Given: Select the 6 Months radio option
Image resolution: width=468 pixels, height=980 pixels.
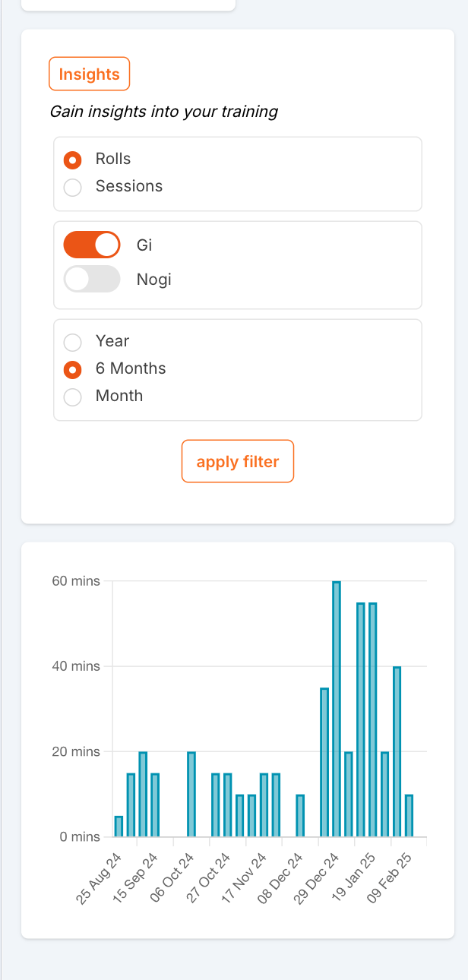Looking at the screenshot, I should [73, 369].
